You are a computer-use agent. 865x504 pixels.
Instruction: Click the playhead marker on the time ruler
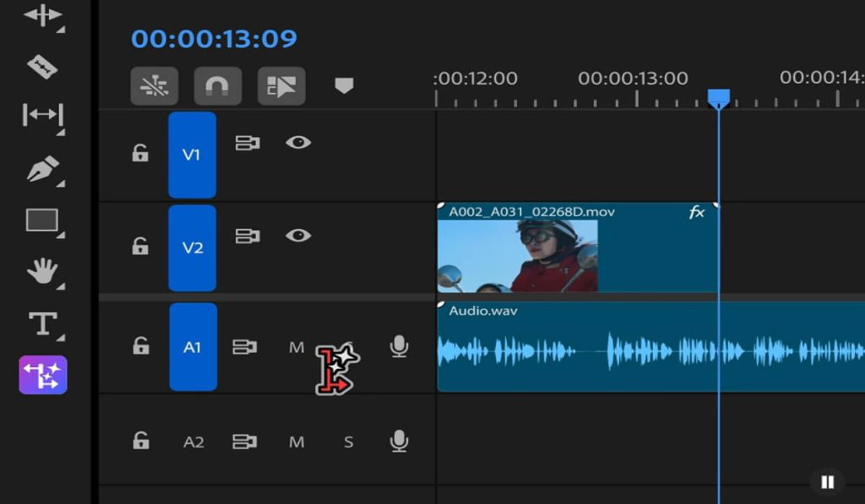(x=720, y=97)
